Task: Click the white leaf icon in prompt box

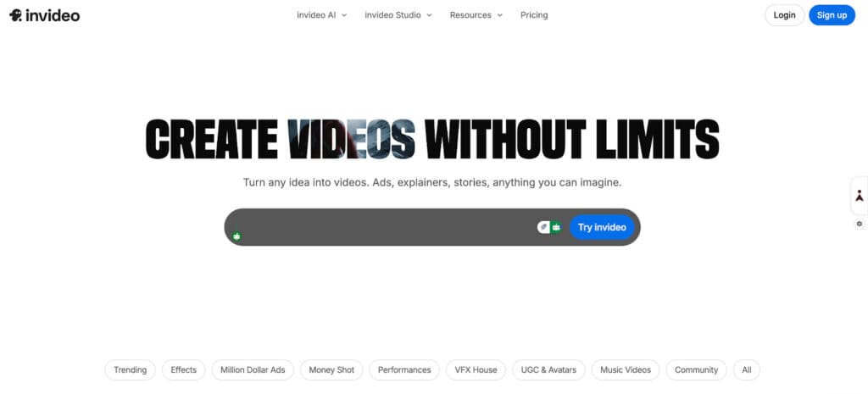Action: 543,227
